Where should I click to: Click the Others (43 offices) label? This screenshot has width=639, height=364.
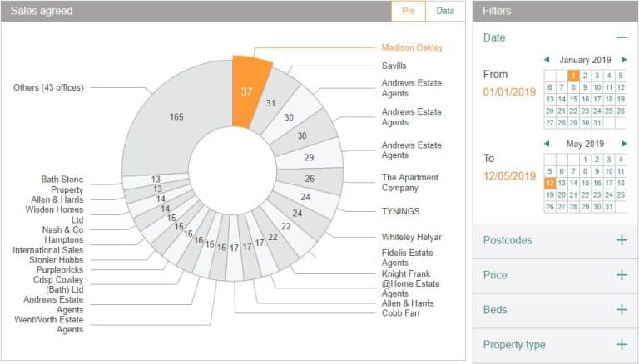[x=48, y=87]
